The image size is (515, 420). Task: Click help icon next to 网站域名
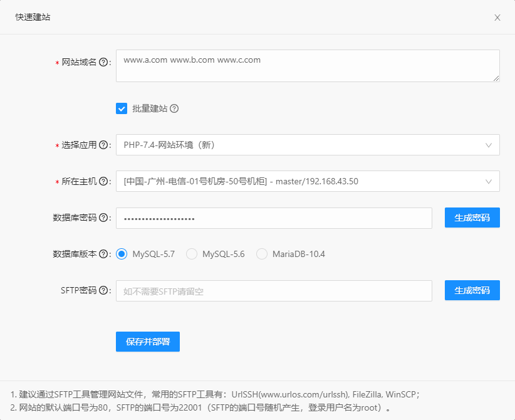coord(103,62)
